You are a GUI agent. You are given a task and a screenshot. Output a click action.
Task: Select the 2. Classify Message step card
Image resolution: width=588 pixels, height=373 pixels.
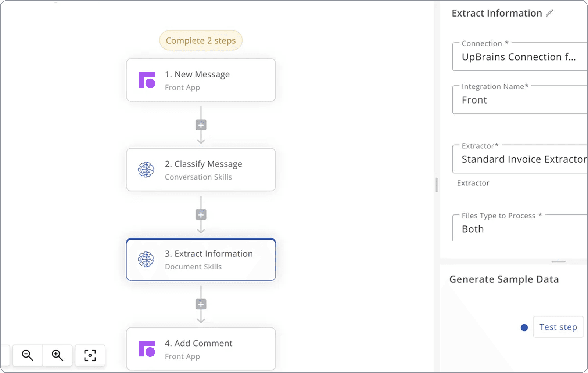201,170
